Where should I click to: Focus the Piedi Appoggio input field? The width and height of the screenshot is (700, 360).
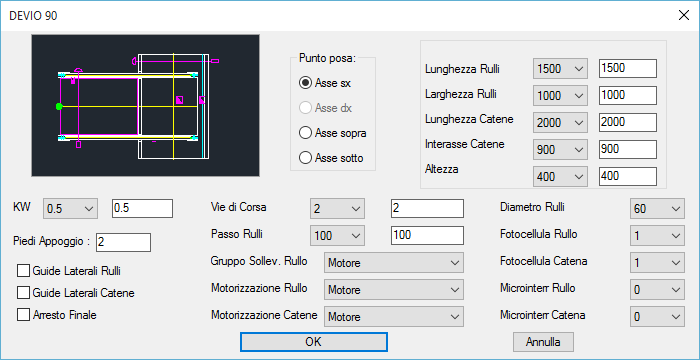click(x=123, y=242)
